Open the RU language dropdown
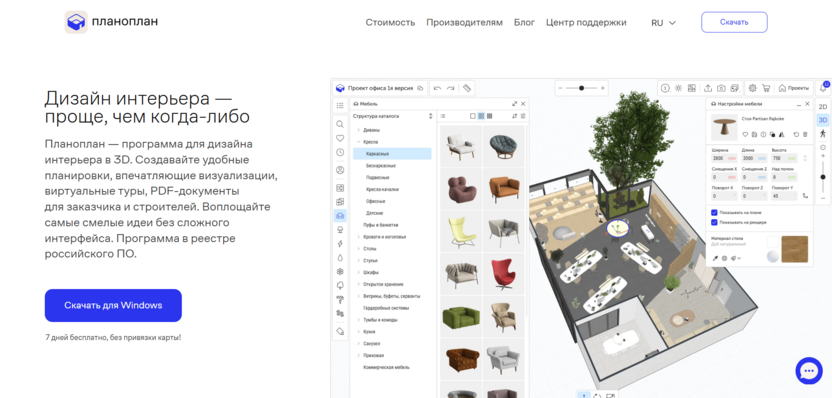This screenshot has height=398, width=832. pos(663,23)
